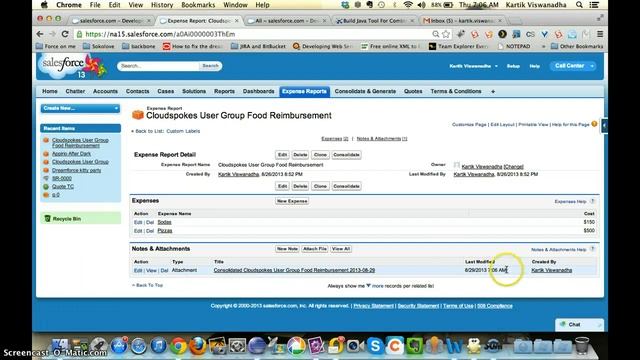Screen dimensions: 640x360
Task: Go back with the browser Back arrow
Action: (x=40, y=34)
